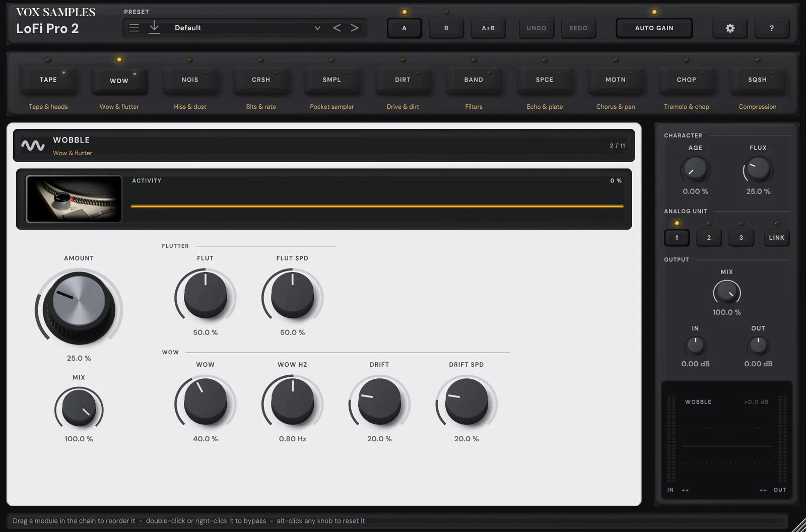Select the TAPE module
This screenshot has height=532, width=806.
(48, 80)
